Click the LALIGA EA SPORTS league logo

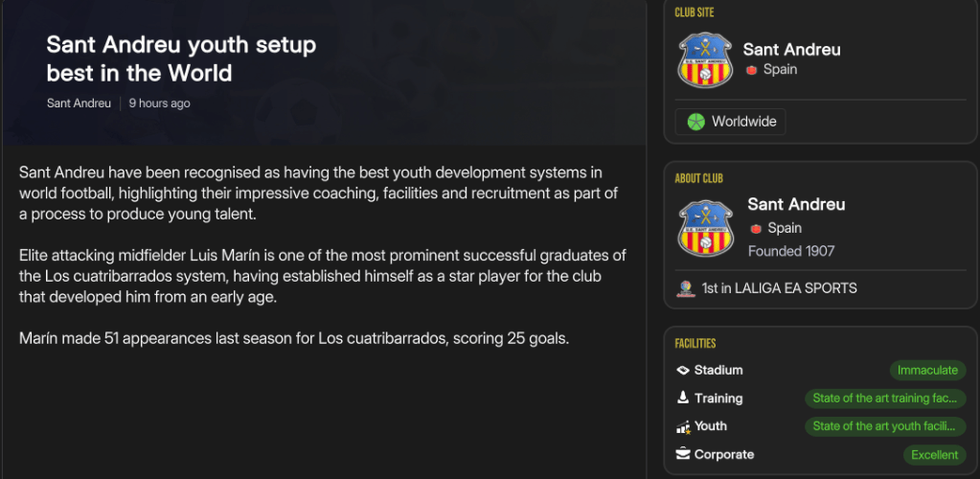tap(684, 288)
